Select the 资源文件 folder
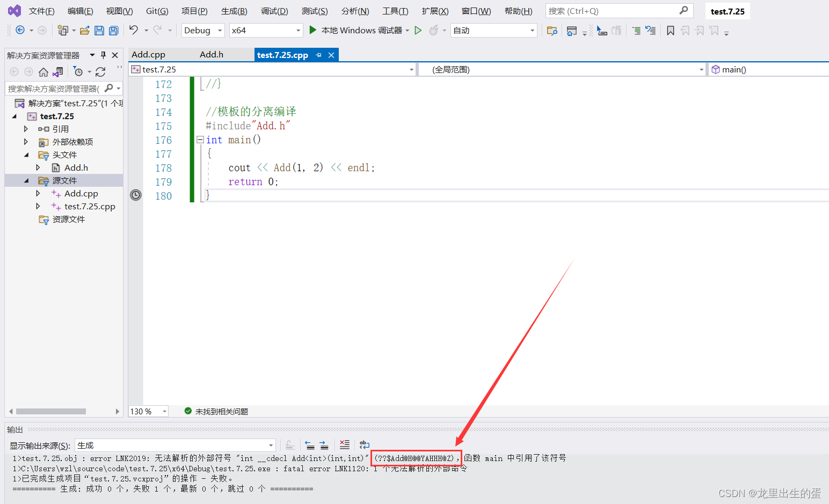Image resolution: width=829 pixels, height=504 pixels. pos(69,220)
